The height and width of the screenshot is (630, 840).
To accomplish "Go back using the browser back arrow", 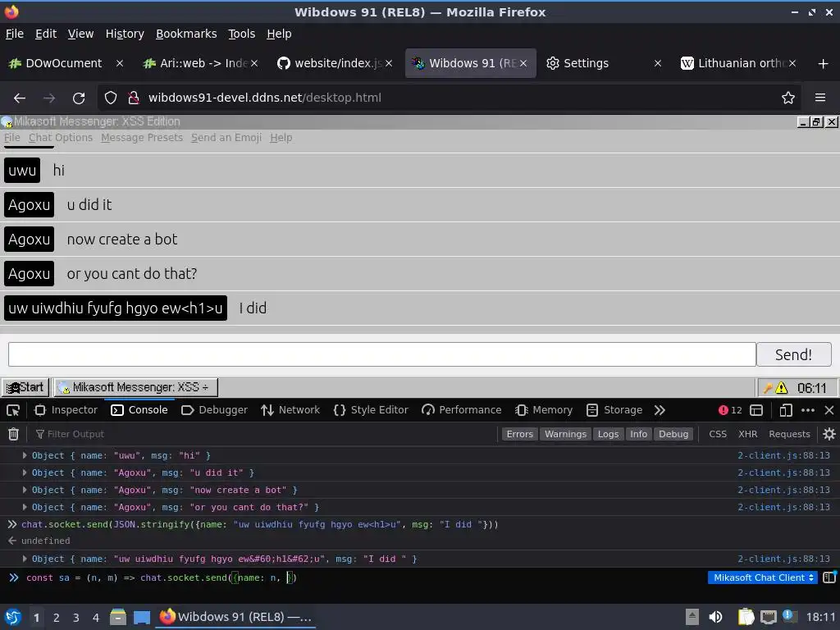I will click(x=20, y=98).
